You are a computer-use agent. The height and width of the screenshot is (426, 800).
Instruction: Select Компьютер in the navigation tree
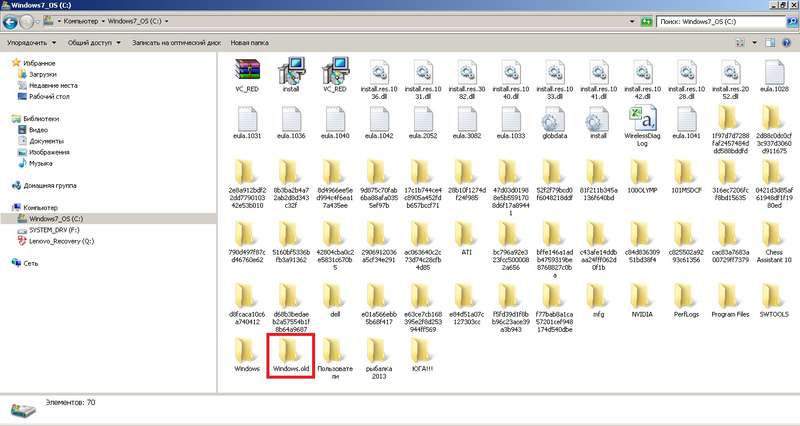(x=40, y=208)
